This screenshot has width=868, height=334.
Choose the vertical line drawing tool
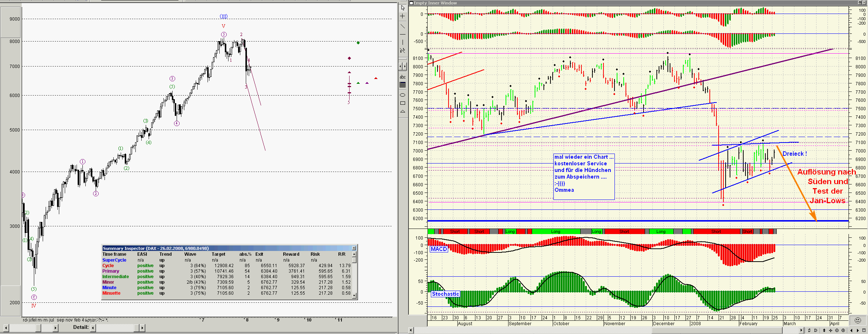pos(403,42)
